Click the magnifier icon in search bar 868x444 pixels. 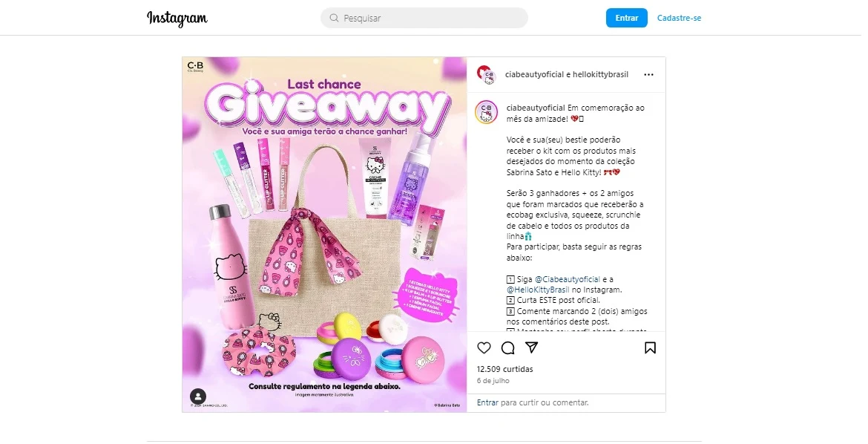pyautogui.click(x=334, y=18)
